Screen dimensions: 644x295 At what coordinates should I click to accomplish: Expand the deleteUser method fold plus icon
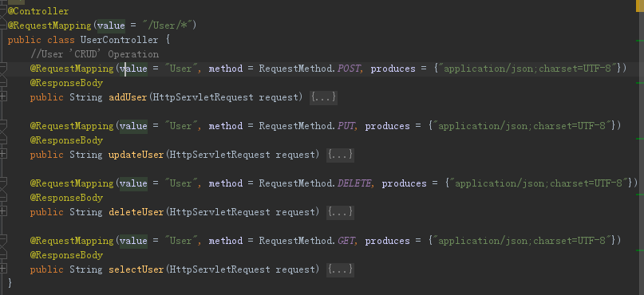point(3,211)
